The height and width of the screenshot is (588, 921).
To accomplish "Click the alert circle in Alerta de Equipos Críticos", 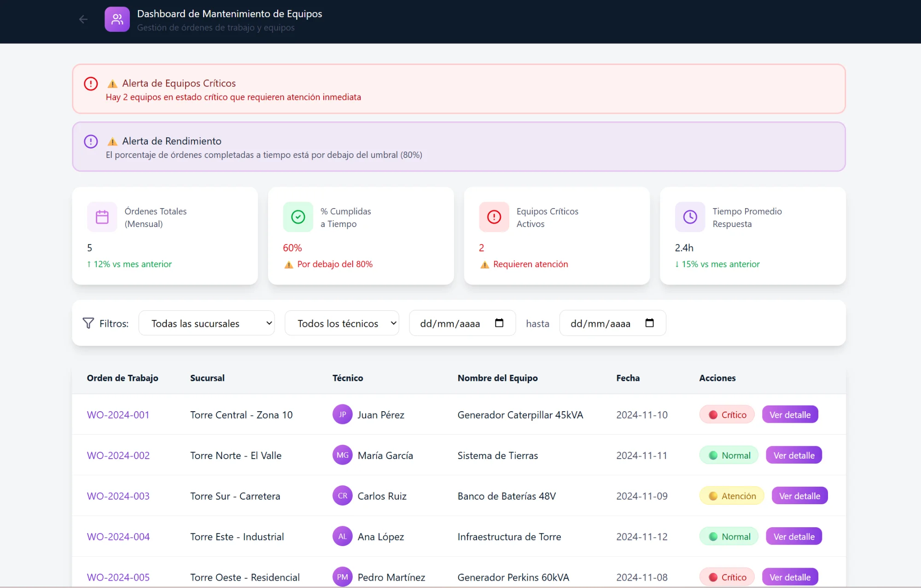I will pyautogui.click(x=91, y=83).
